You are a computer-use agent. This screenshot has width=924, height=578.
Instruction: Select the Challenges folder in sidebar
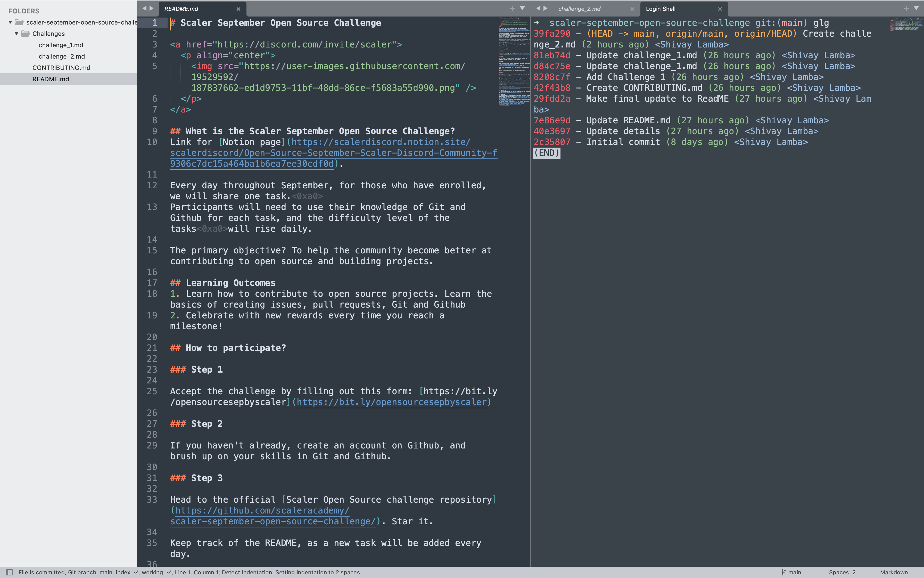(48, 34)
